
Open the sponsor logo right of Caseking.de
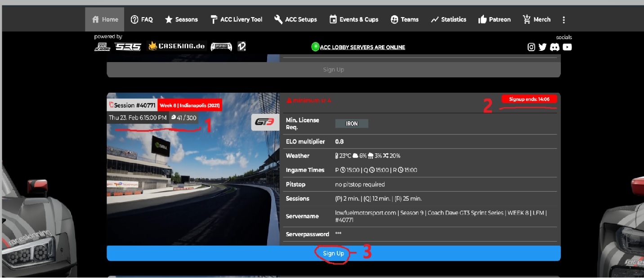point(221,47)
